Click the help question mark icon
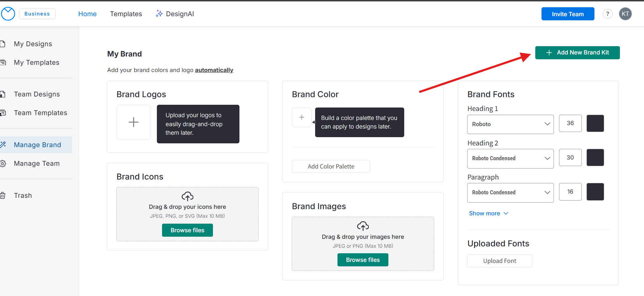This screenshot has width=644, height=296. [x=608, y=14]
